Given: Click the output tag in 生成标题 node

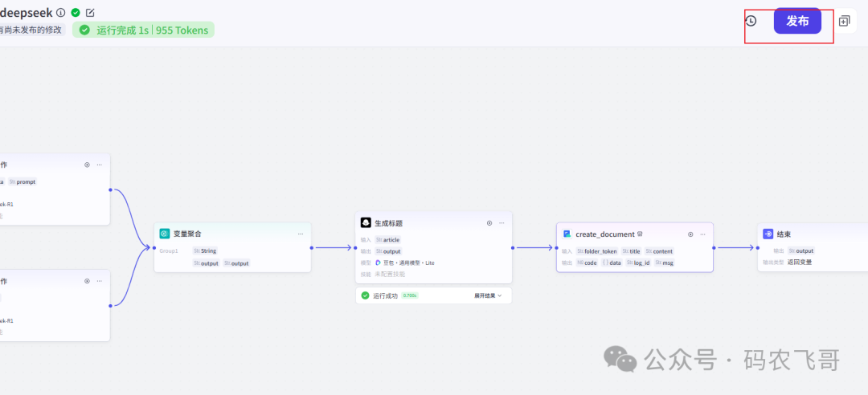Looking at the screenshot, I should point(388,251).
